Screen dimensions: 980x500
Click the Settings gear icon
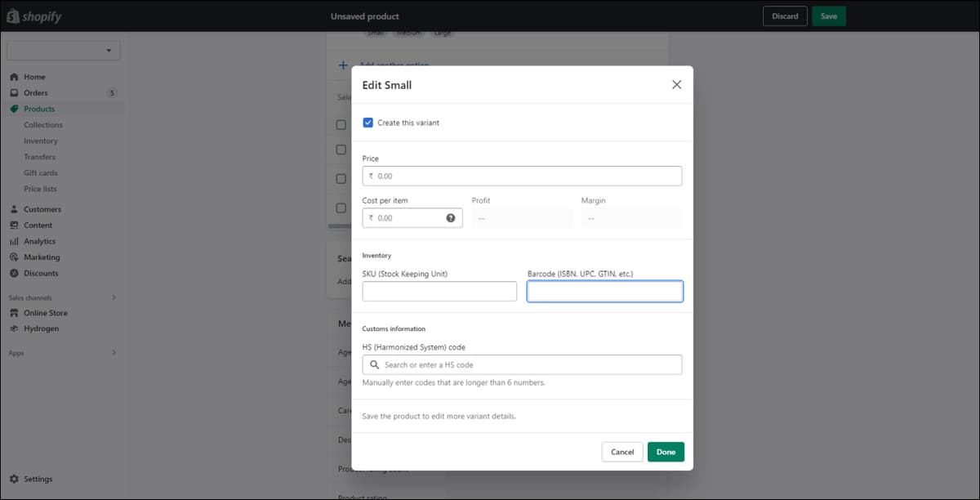[x=14, y=479]
